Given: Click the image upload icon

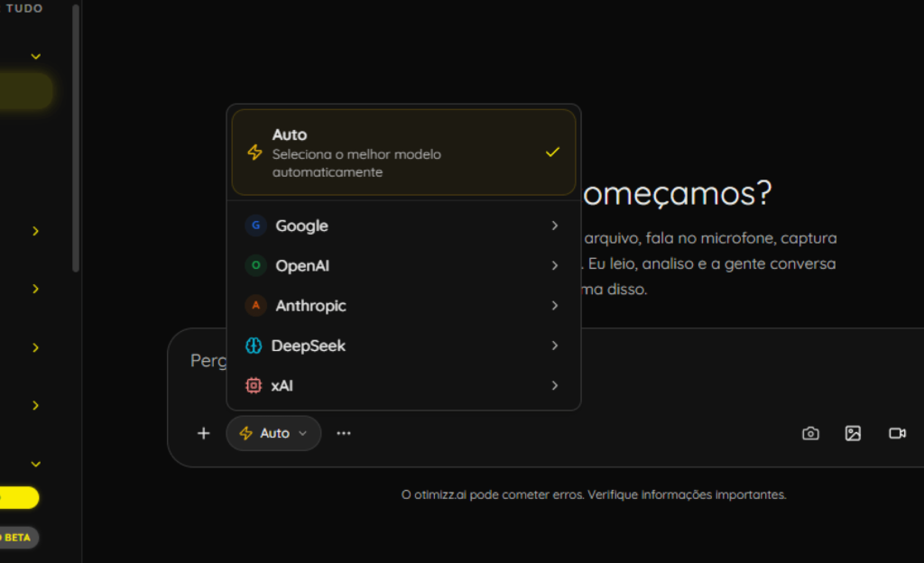Looking at the screenshot, I should tap(853, 433).
